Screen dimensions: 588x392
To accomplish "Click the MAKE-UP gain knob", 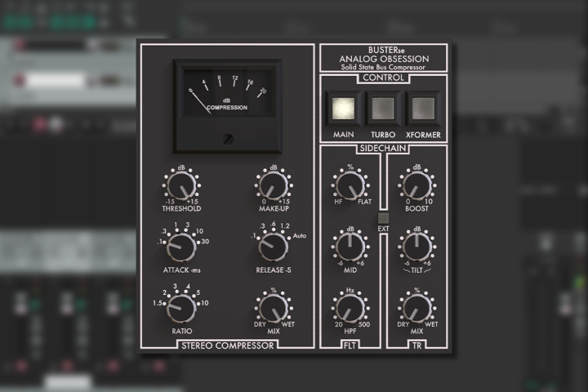I will [x=274, y=185].
